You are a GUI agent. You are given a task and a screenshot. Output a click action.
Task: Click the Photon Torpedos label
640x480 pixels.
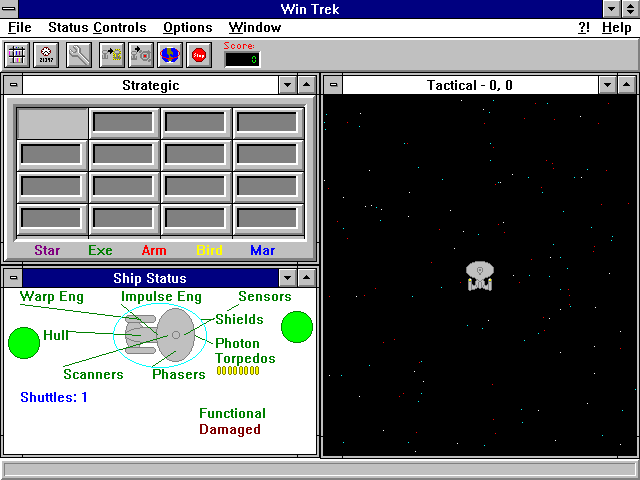click(245, 351)
